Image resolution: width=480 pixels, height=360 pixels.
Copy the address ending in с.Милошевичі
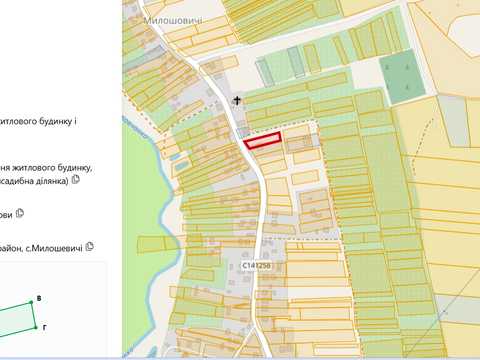click(89, 247)
